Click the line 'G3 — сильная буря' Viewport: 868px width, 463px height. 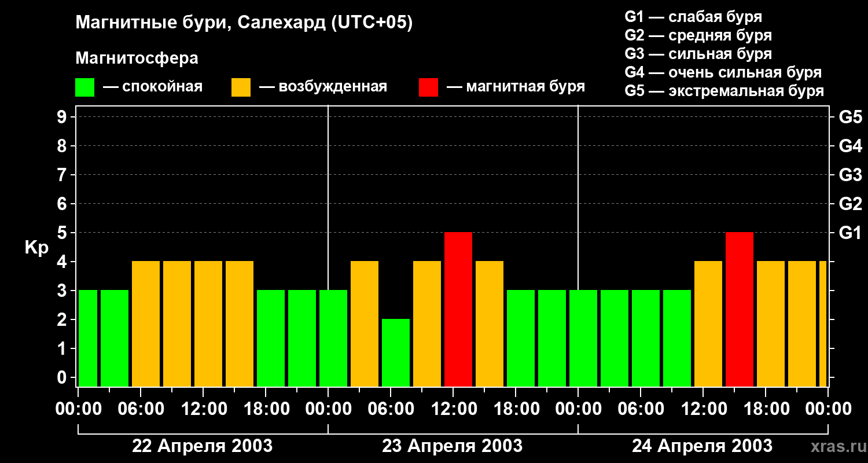(x=698, y=54)
